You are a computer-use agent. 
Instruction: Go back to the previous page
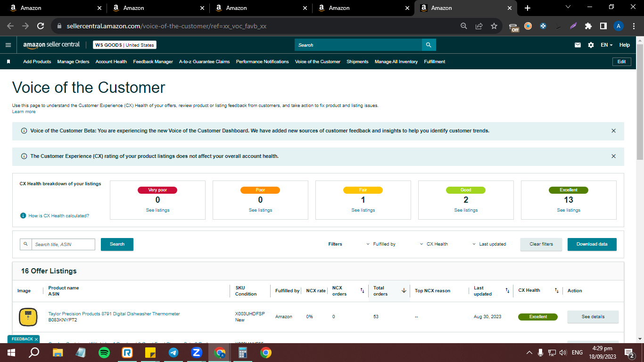(10, 26)
